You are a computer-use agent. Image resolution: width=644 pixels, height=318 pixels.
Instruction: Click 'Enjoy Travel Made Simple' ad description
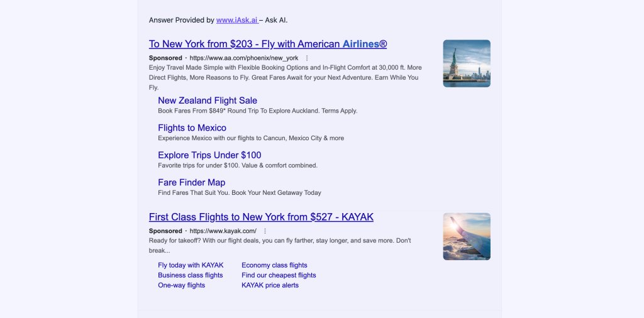[285, 77]
